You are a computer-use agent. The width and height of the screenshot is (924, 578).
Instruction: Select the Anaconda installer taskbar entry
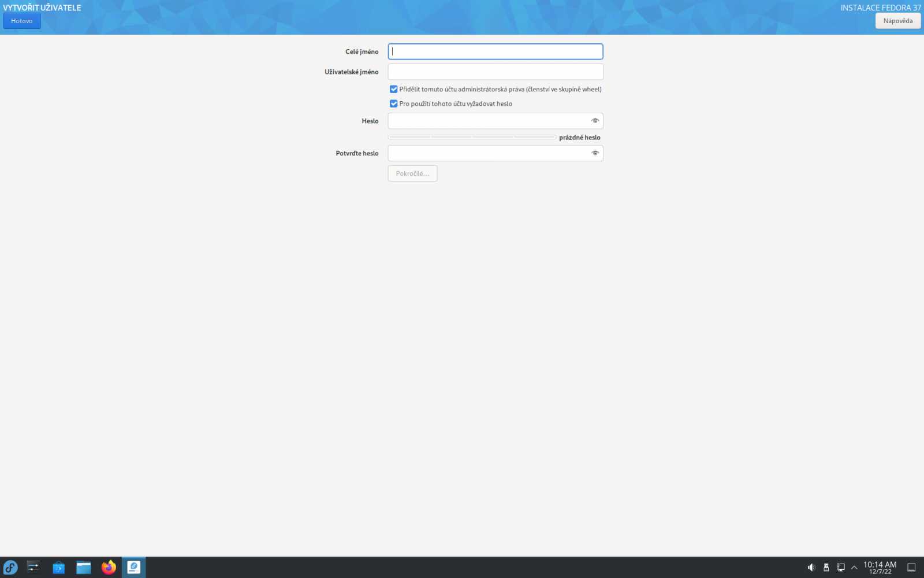(133, 567)
